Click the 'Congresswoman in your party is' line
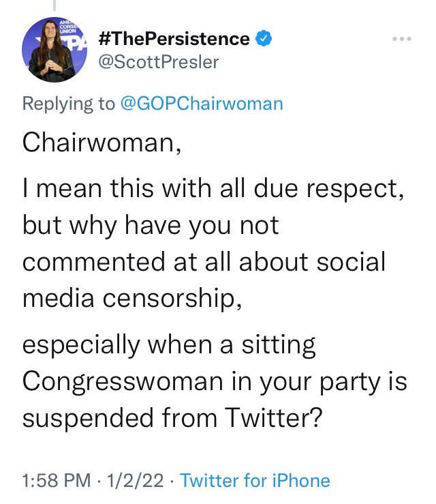 click(215, 382)
